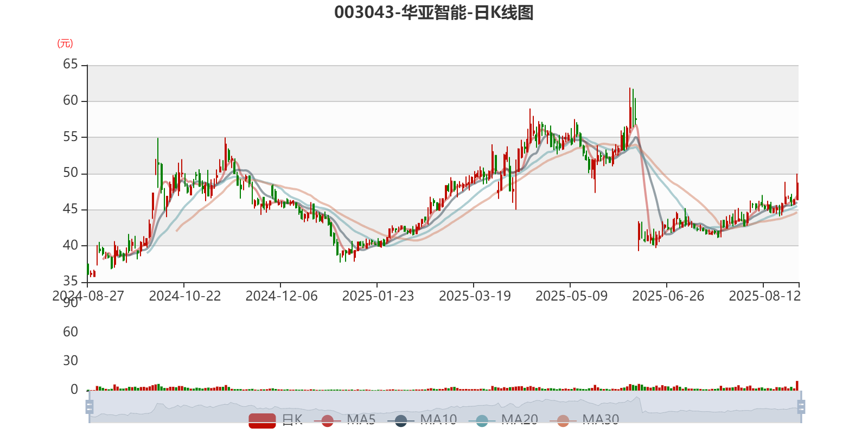This screenshot has height=434, width=868.
Task: Click the 2024-12-06 date axis label
Action: tap(282, 296)
